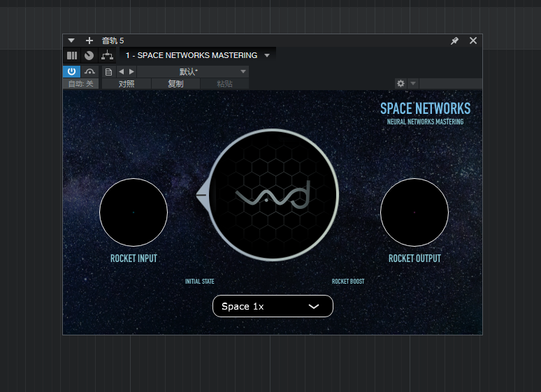541x392 pixels.
Task: Pin the plugin window
Action: (x=454, y=41)
